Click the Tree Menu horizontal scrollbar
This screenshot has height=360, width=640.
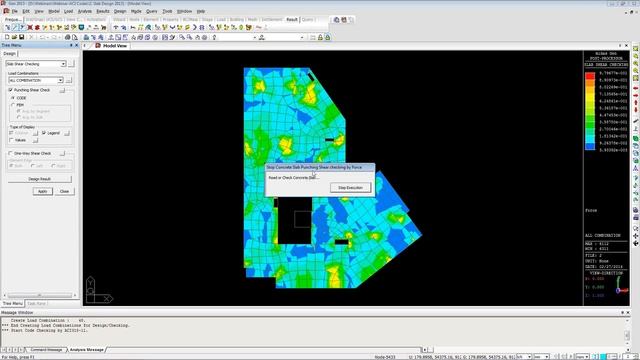click(40, 295)
